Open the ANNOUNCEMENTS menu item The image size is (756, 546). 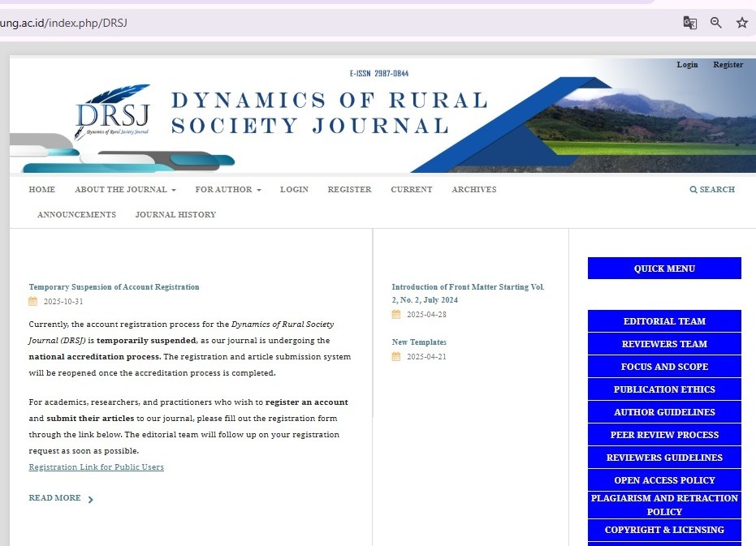pos(76,214)
